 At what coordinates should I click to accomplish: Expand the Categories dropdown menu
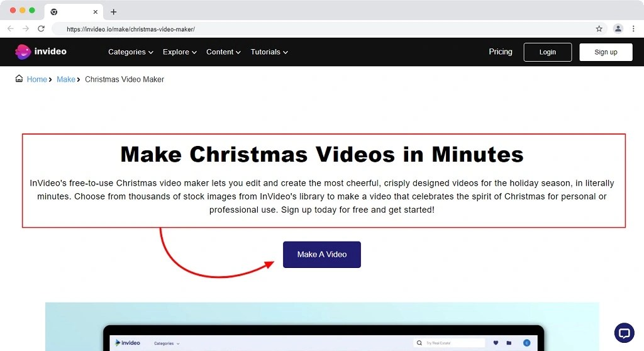[131, 52]
